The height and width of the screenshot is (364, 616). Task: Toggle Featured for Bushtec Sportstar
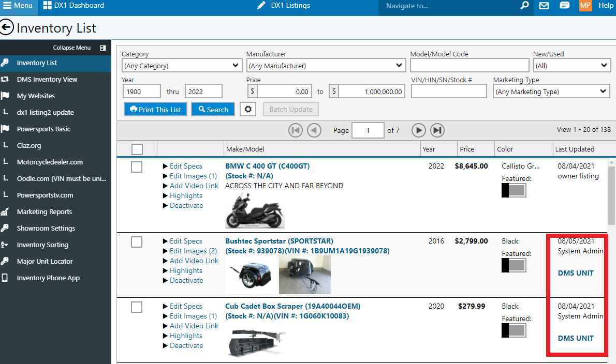click(514, 265)
